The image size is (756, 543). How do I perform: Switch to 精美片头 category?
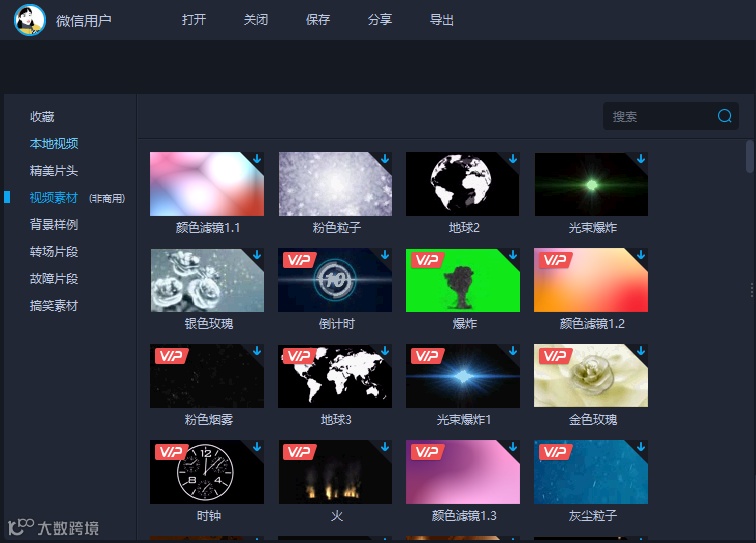coord(54,170)
